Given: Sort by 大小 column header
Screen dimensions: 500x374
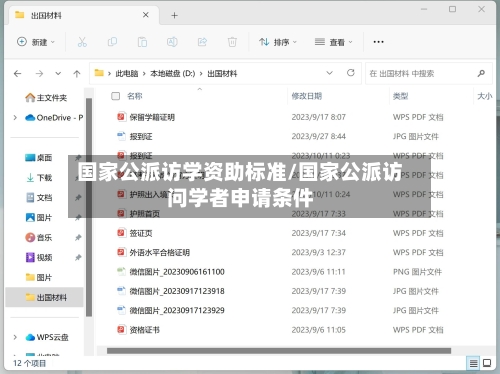Looking at the screenshot, I should point(485,96).
